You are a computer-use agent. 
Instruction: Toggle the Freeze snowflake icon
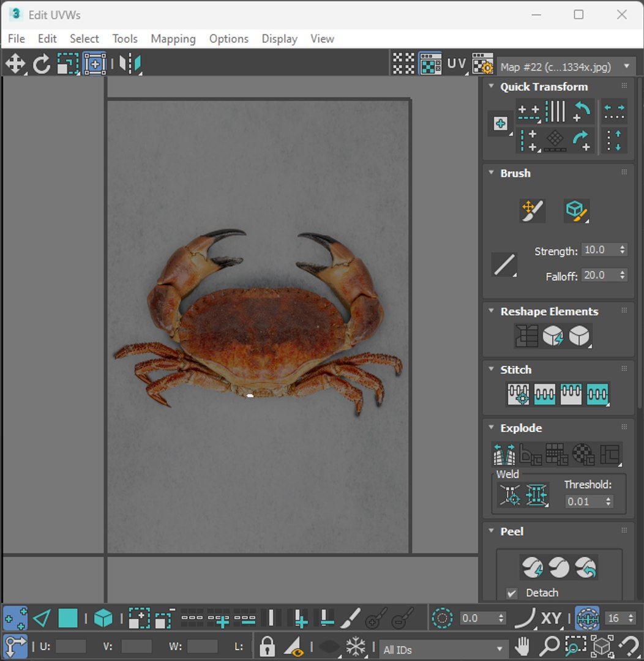[x=356, y=646]
